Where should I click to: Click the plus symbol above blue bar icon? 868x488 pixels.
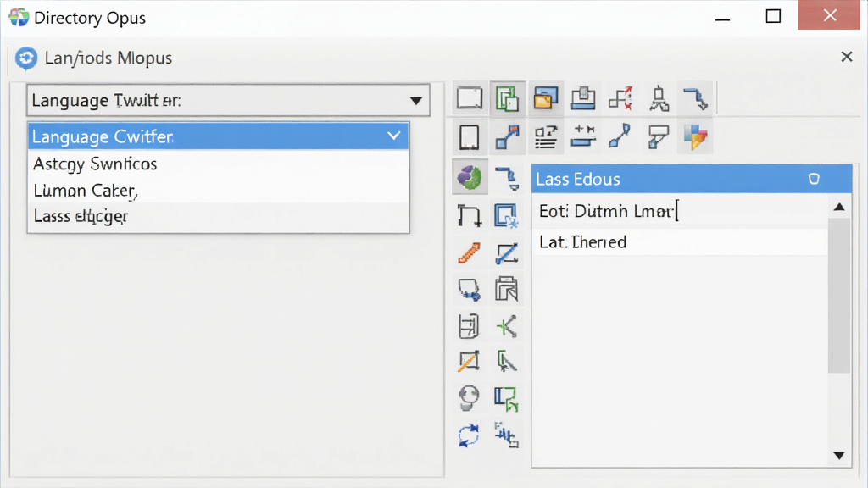(x=583, y=136)
